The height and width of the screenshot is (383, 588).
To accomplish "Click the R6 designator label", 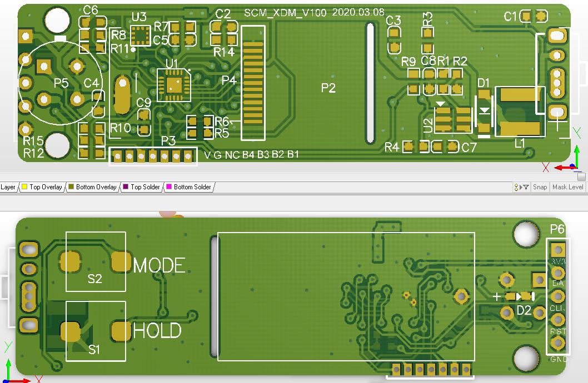I will click(222, 122).
